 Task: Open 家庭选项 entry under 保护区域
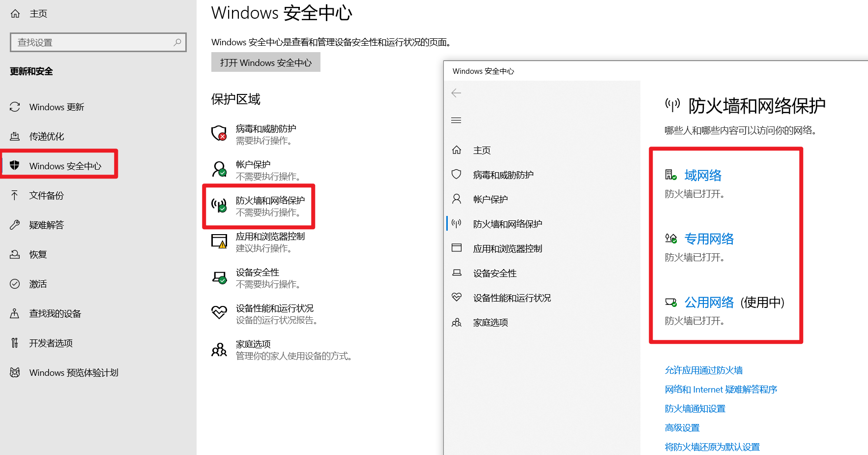pyautogui.click(x=283, y=350)
